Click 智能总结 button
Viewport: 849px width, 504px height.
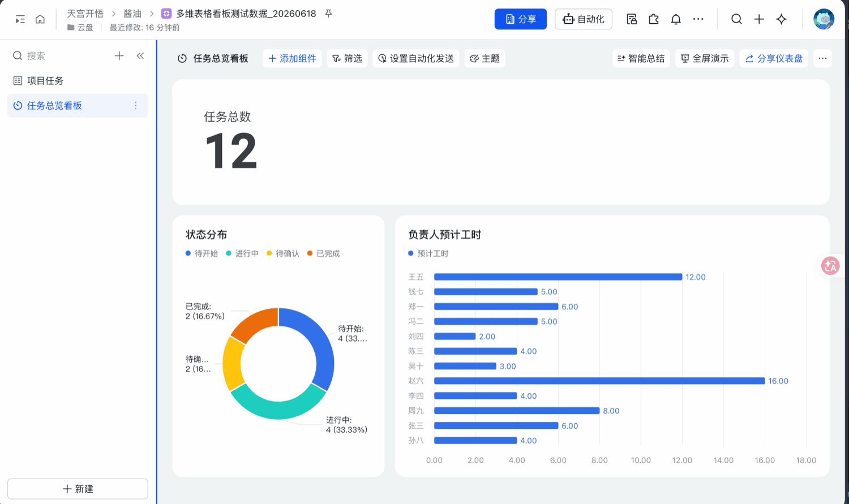pos(641,58)
